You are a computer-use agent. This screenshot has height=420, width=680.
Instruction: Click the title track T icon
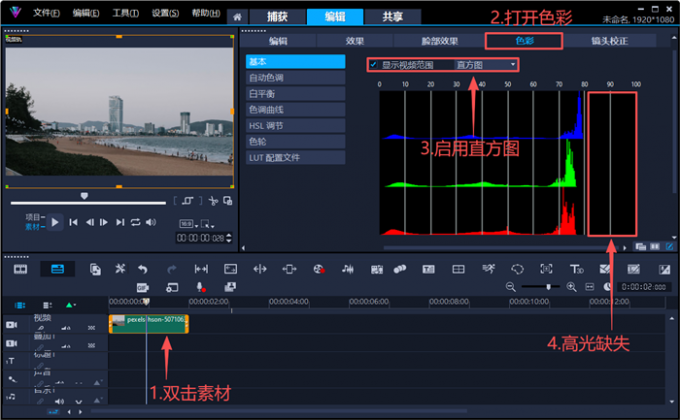pyautogui.click(x=10, y=361)
